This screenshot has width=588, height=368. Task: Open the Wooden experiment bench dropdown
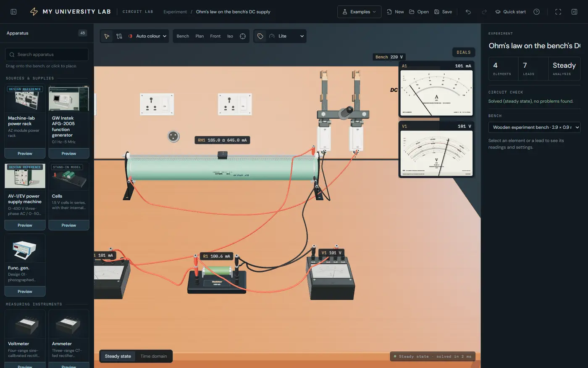click(x=534, y=127)
